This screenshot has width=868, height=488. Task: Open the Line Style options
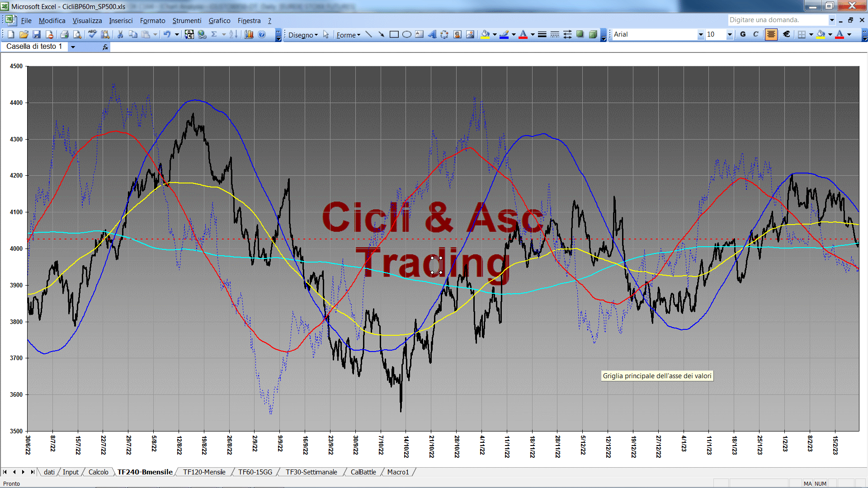pos(542,34)
